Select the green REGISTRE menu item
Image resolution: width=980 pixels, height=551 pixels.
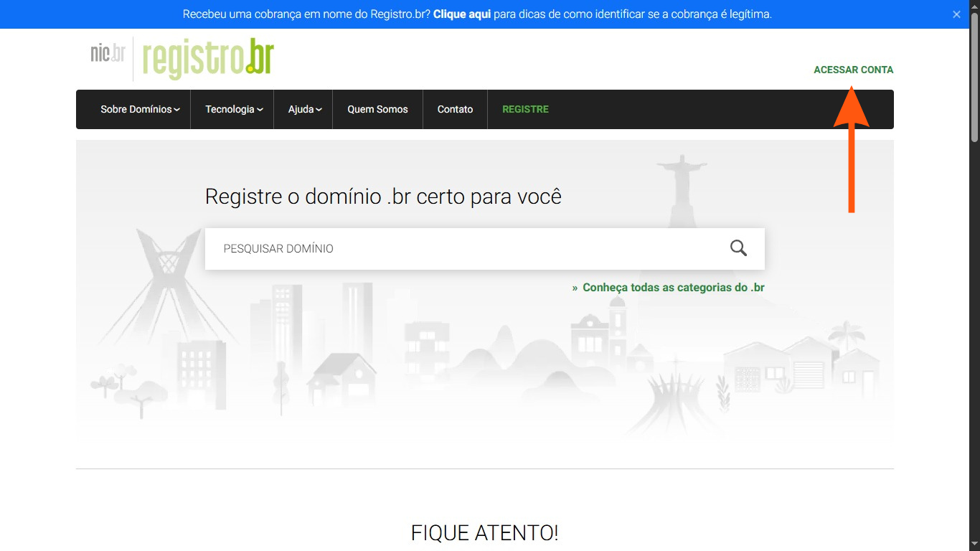point(525,109)
